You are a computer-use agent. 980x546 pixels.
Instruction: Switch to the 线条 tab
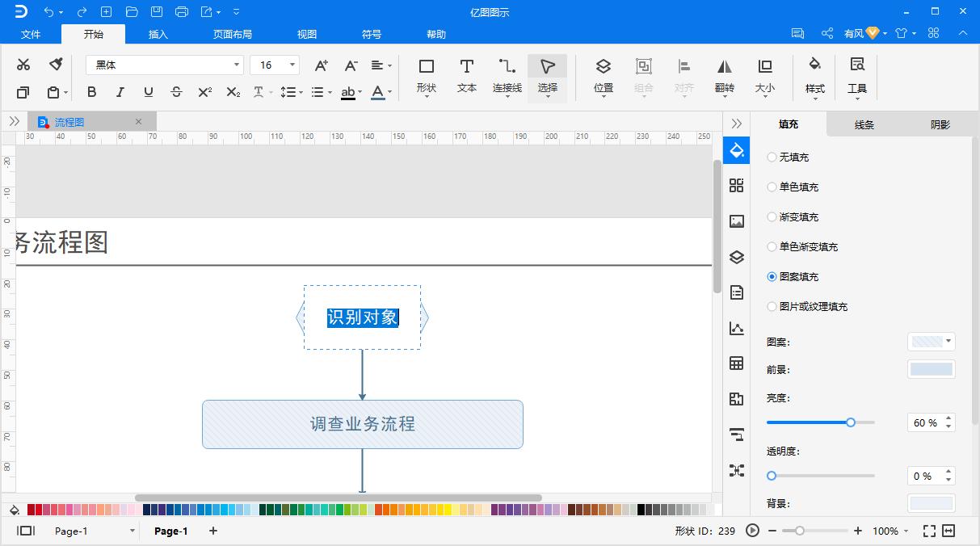[x=863, y=124]
